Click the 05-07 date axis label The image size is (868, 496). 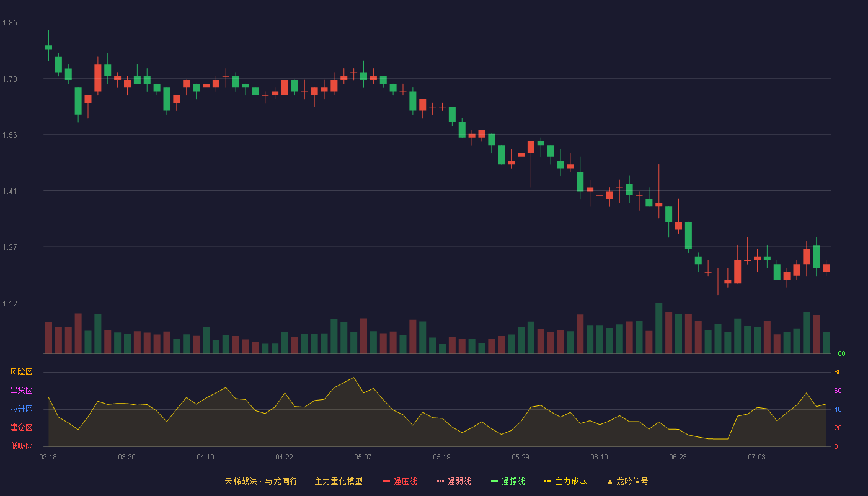(x=363, y=457)
